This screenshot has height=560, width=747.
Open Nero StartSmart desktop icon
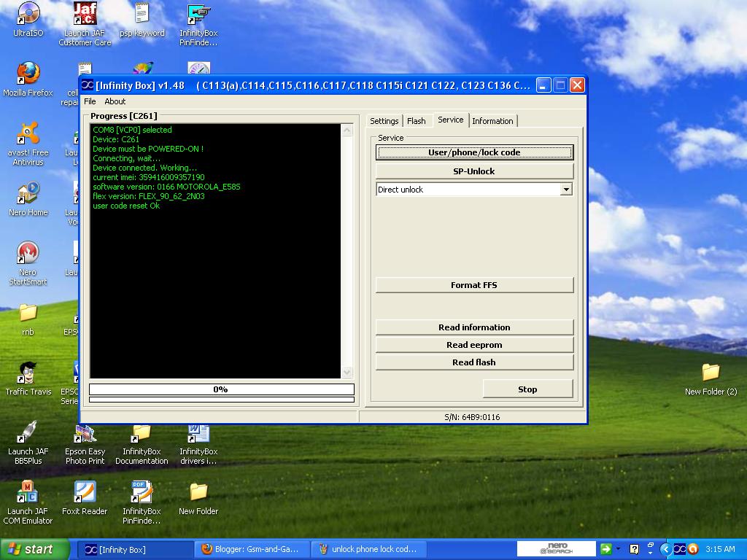pyautogui.click(x=28, y=263)
